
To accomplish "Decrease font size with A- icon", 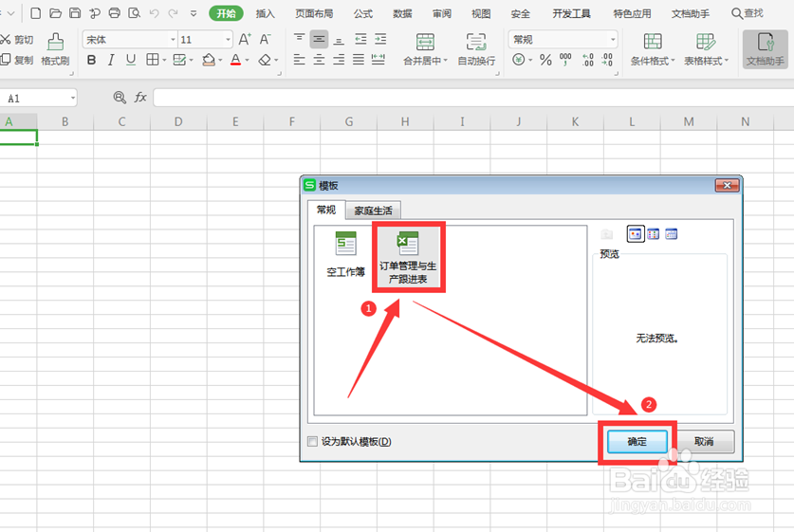I will (265, 39).
